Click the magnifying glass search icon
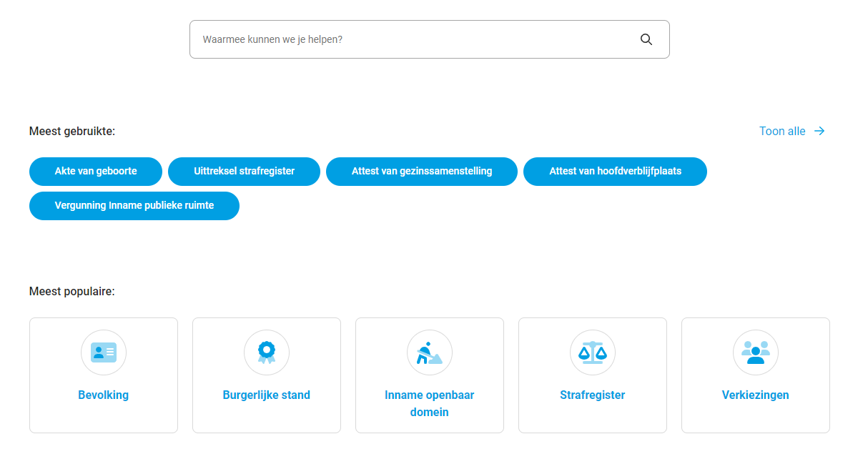This screenshot has height=449, width=868. pos(646,39)
